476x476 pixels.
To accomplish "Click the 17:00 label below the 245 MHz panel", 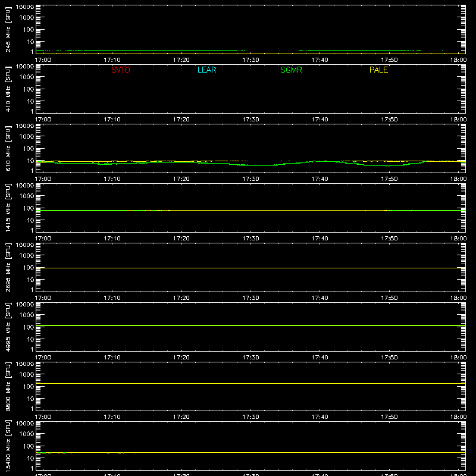I will click(43, 60).
